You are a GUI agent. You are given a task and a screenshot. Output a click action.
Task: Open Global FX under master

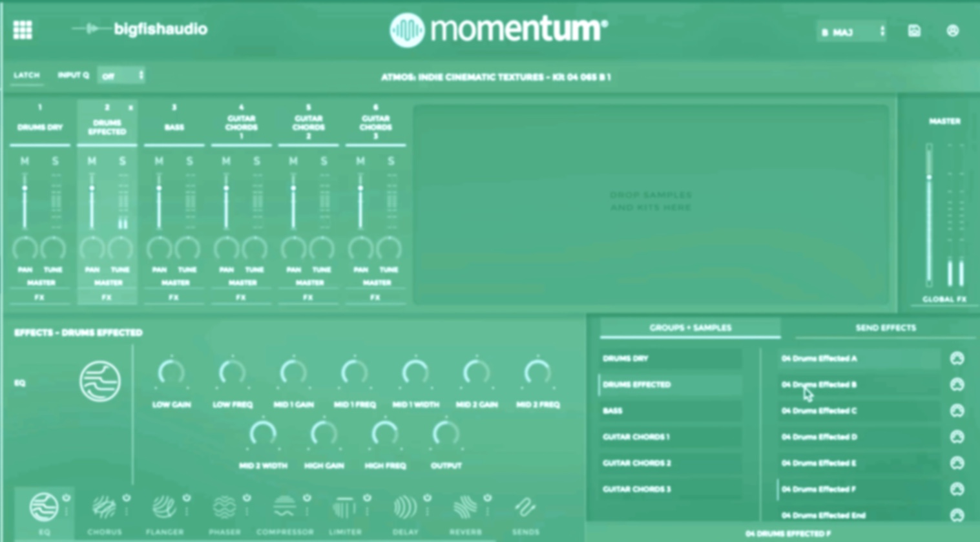click(x=944, y=299)
